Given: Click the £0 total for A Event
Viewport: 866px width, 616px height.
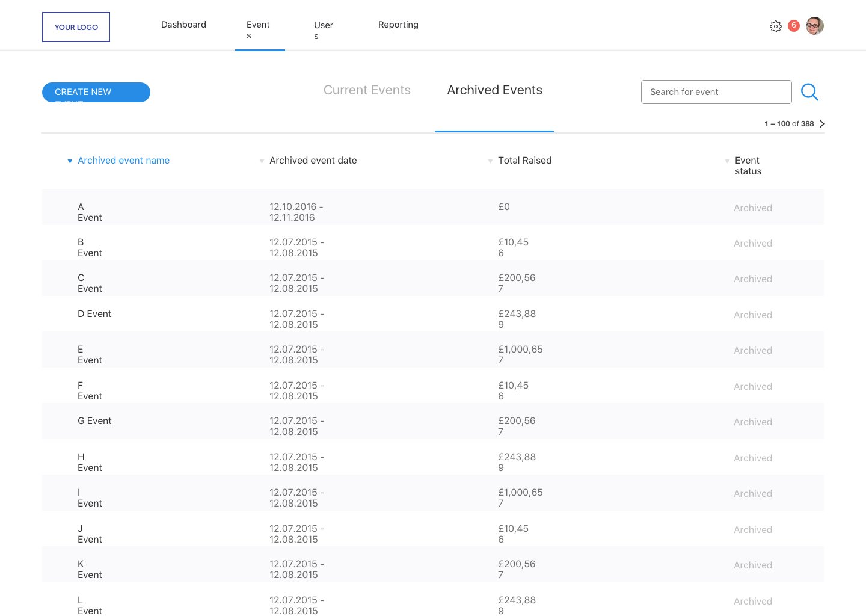Looking at the screenshot, I should point(504,207).
